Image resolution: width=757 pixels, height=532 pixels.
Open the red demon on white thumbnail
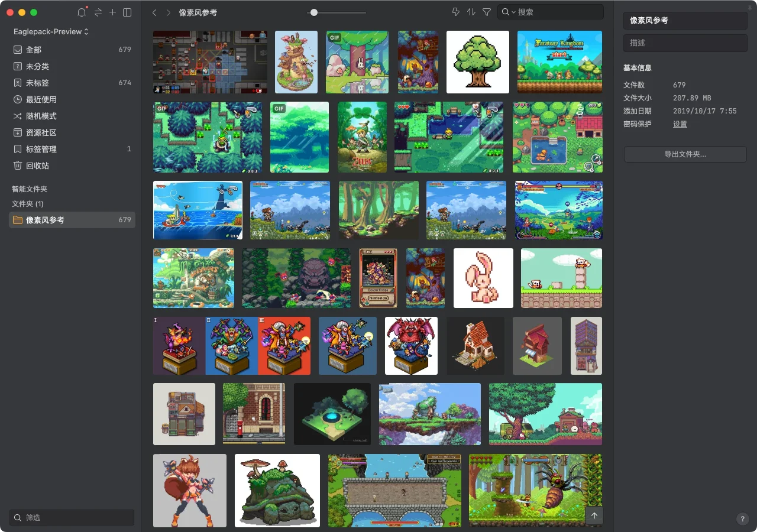pos(412,346)
